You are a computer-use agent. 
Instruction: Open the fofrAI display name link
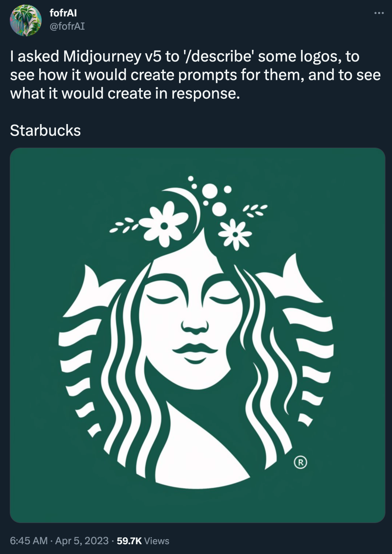tap(63, 13)
